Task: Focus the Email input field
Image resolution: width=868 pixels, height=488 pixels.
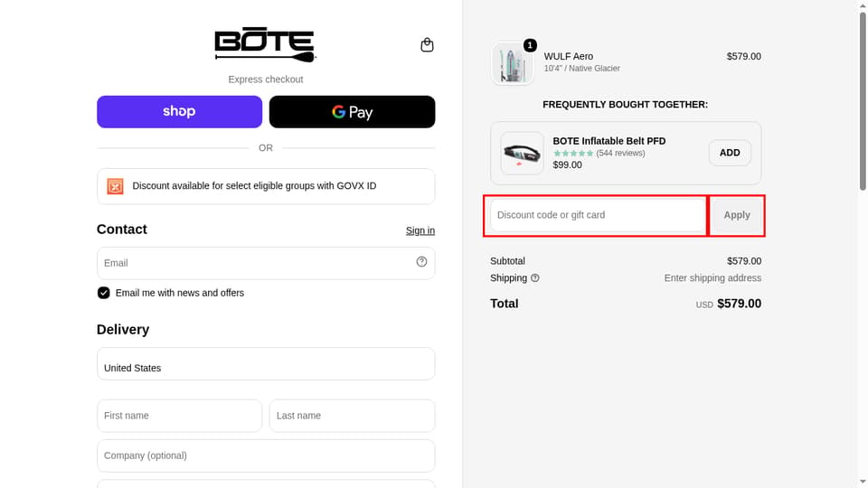Action: point(266,263)
